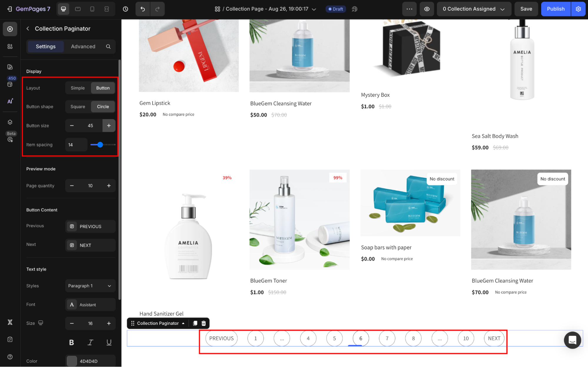Switch to mobile device view icon
This screenshot has width=588, height=367.
point(92,9)
